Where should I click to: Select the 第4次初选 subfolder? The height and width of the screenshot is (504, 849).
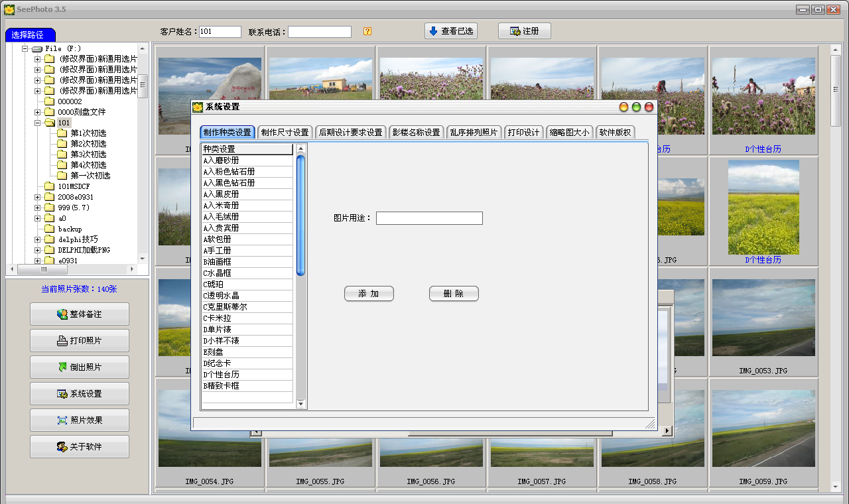pos(88,165)
